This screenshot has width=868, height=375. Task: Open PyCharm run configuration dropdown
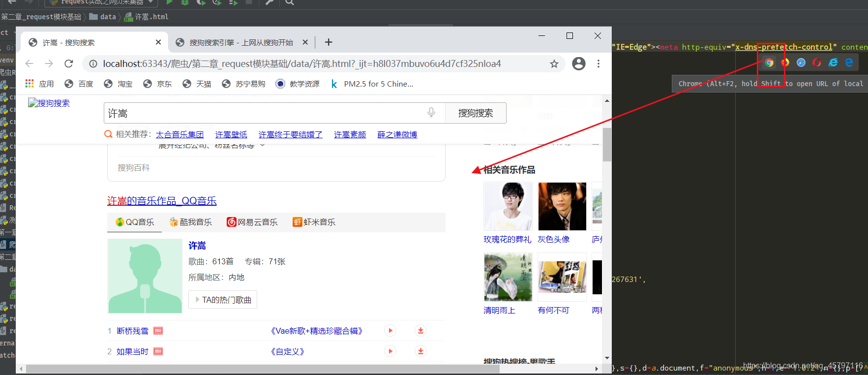tap(101, 2)
